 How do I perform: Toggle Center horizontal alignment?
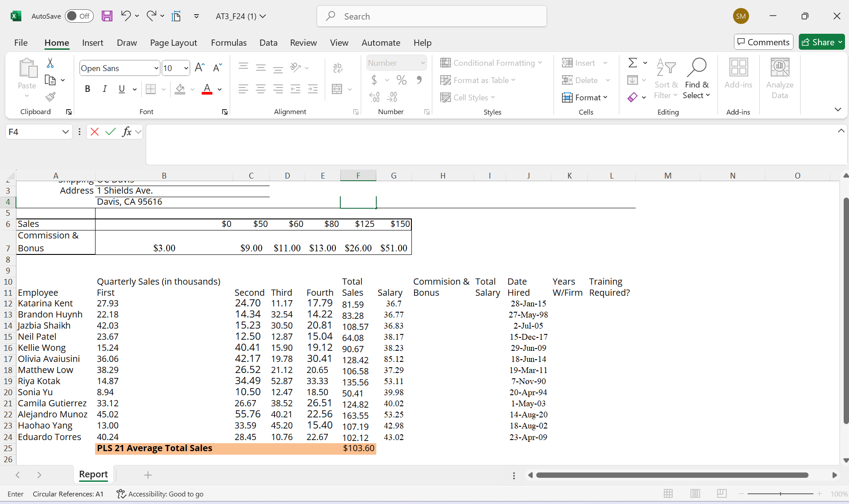(261, 89)
